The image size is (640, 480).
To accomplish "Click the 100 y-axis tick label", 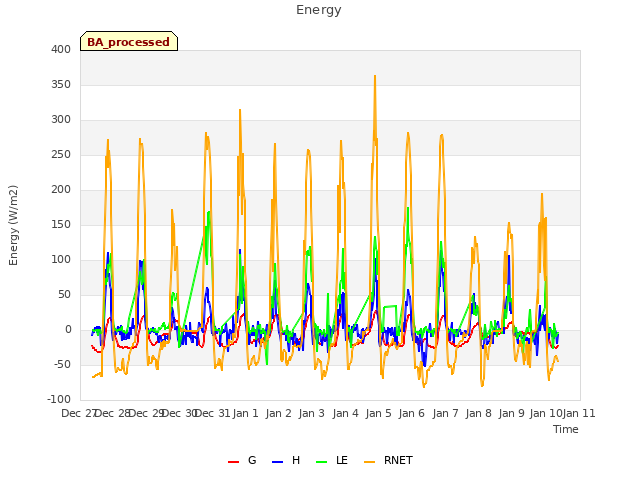I will pos(61,260).
